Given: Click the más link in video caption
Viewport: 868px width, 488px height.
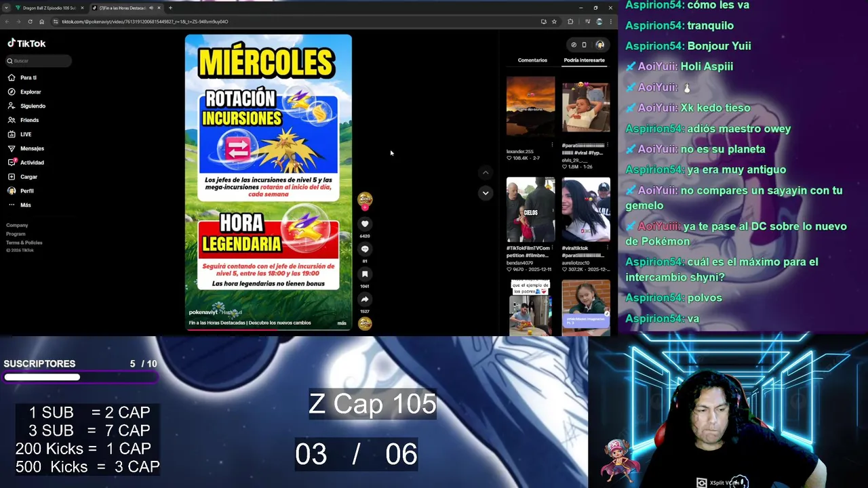Looking at the screenshot, I should (342, 323).
